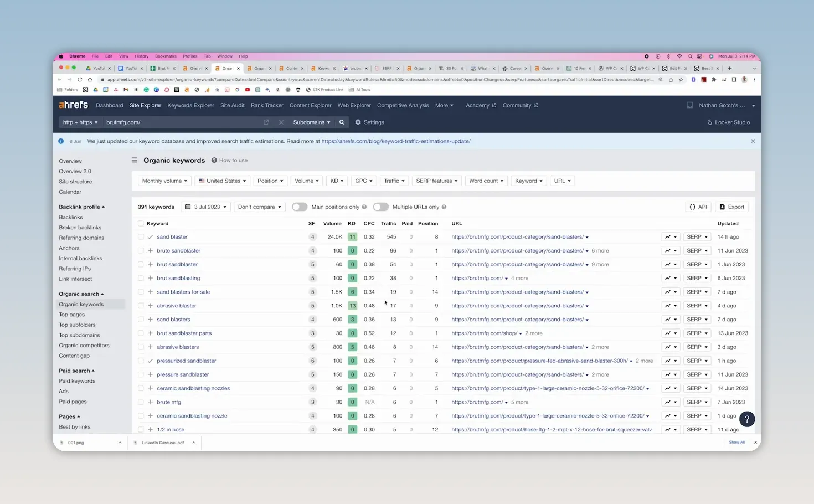Click the brutmfg.com/ target URL field
The height and width of the screenshot is (504, 814).
point(183,122)
